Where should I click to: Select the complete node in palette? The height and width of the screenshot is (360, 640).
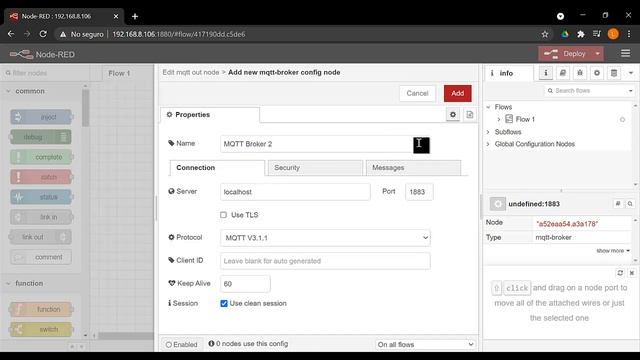click(x=41, y=157)
